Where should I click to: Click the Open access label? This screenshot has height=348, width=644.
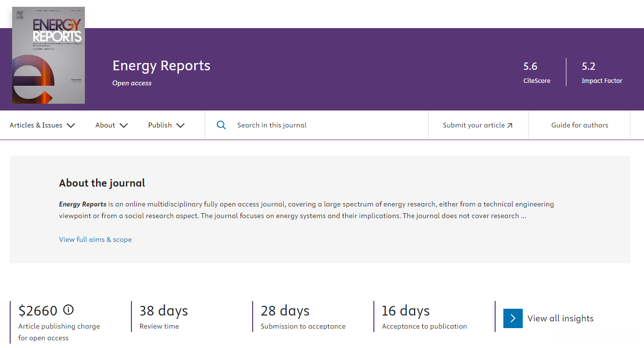pos(132,83)
